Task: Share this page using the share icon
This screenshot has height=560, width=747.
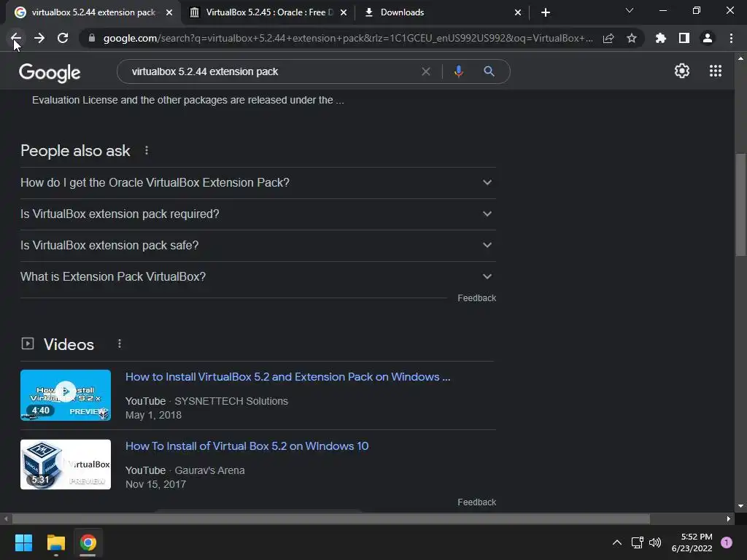Action: click(x=608, y=38)
